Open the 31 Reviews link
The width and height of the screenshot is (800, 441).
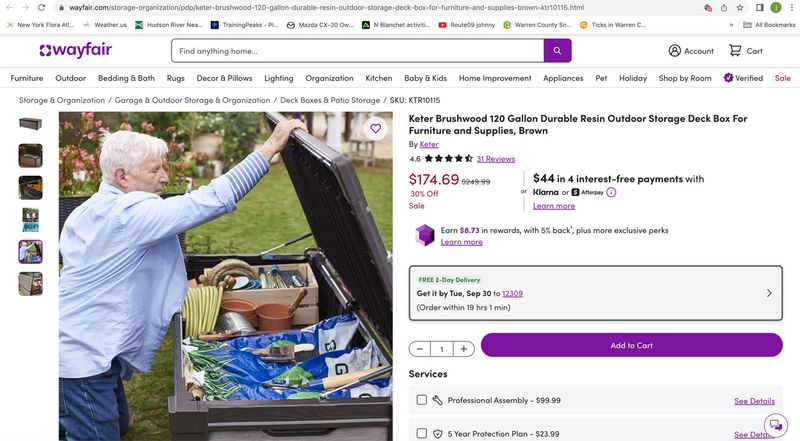(496, 158)
